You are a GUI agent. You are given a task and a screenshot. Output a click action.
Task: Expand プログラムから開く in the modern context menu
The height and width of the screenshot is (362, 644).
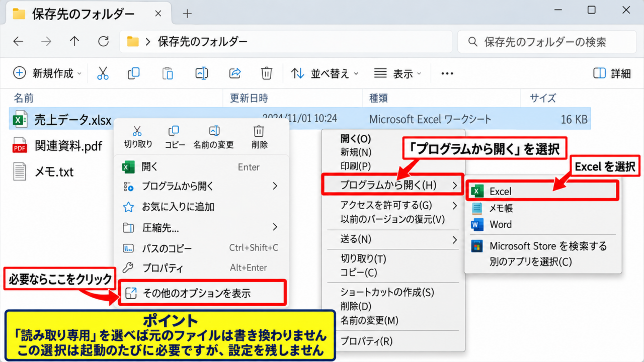point(201,186)
